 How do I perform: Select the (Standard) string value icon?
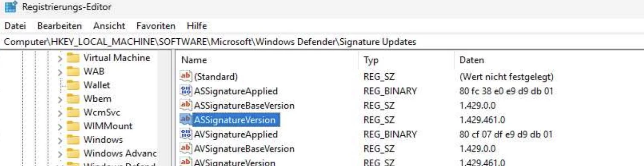186,77
